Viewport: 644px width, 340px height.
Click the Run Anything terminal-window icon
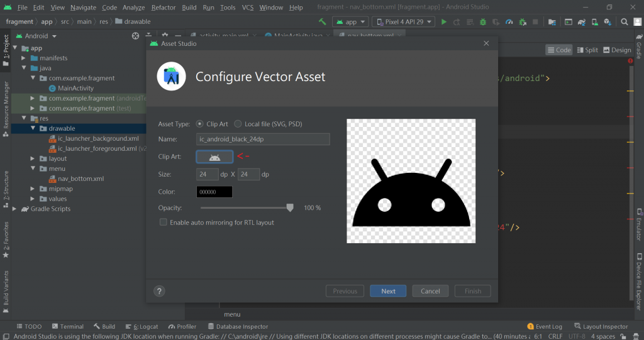click(x=569, y=22)
